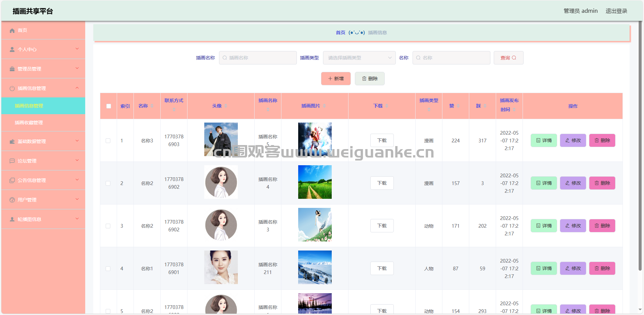644x315 pixels.
Task: Open the row 4 avatar photo thumbnail
Action: pyautogui.click(x=221, y=267)
